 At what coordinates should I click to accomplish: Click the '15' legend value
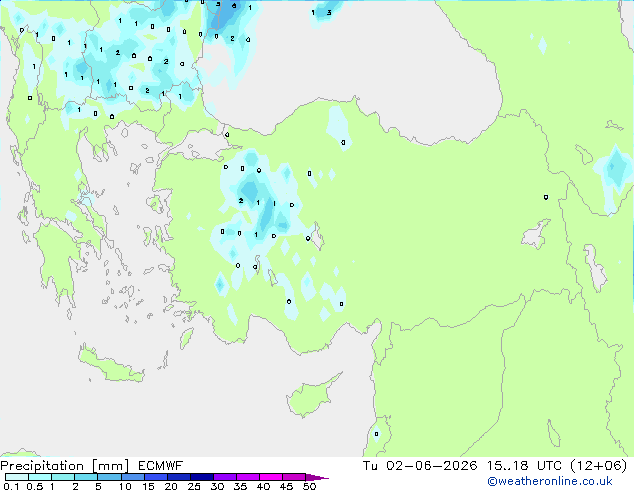pyautogui.click(x=148, y=486)
